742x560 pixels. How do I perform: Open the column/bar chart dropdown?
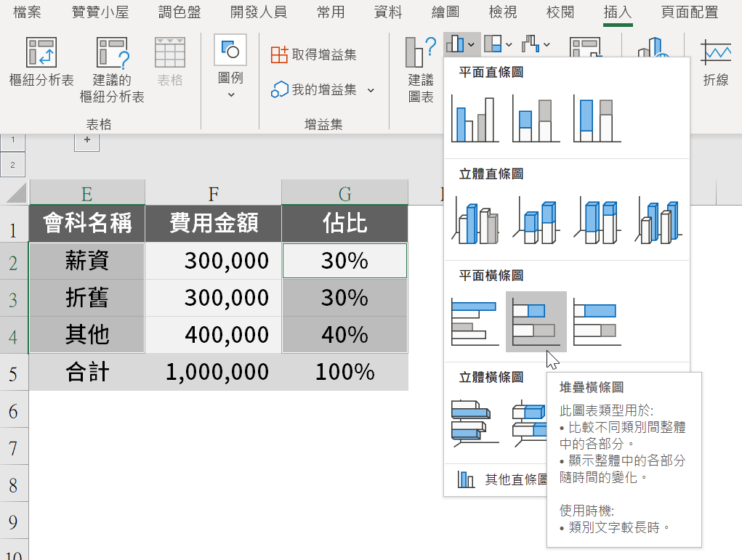[461, 44]
